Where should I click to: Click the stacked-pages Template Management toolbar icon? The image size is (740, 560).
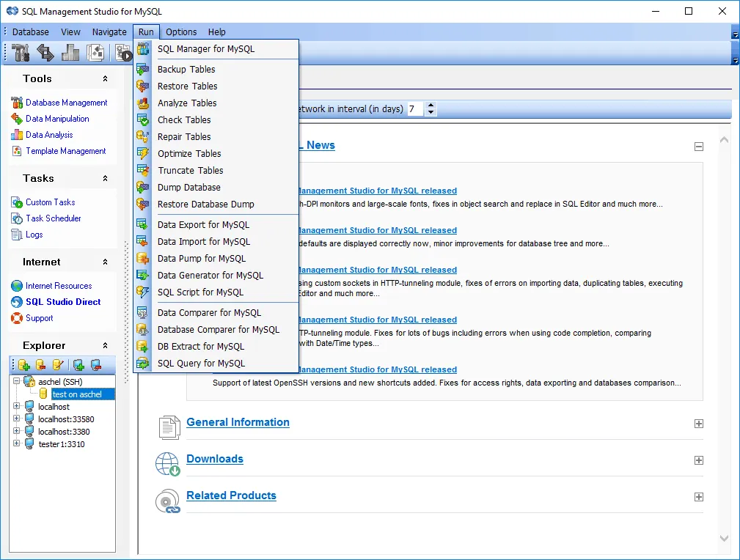coord(95,53)
